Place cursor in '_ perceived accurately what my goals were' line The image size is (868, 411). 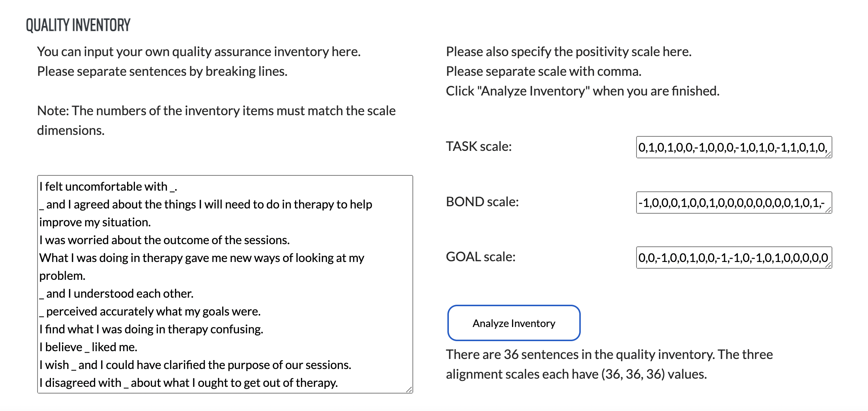coord(150,311)
